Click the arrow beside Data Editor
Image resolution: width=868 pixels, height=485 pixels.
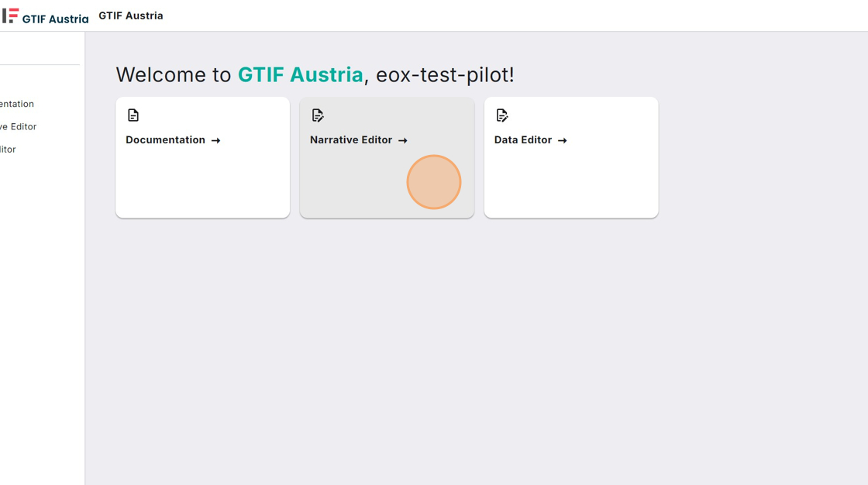[x=563, y=140]
